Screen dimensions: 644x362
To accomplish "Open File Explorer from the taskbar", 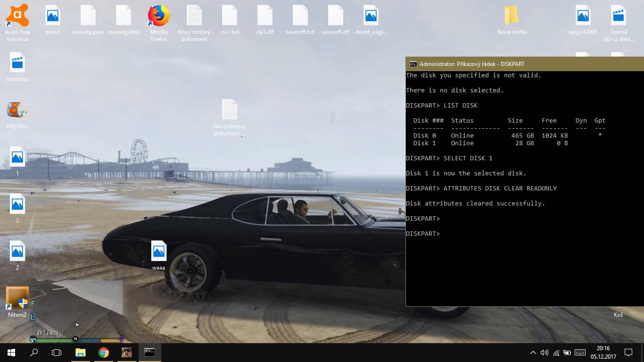I will (x=81, y=352).
